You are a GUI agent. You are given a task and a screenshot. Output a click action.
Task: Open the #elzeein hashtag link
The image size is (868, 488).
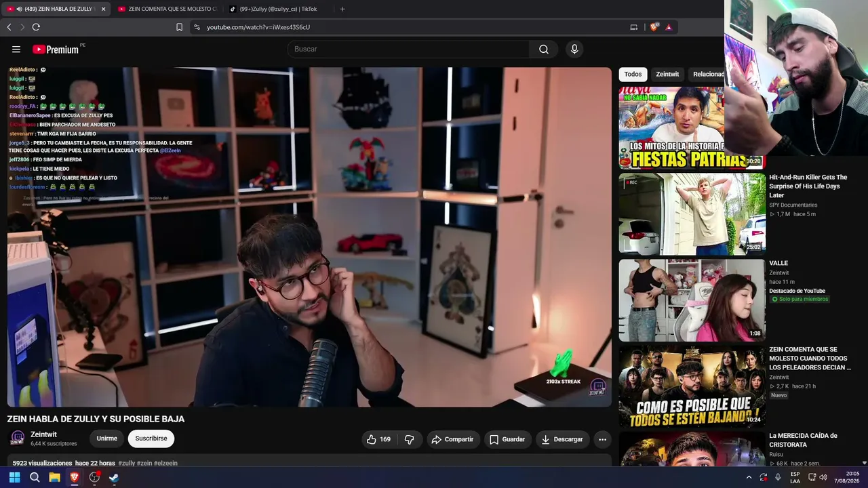tap(165, 463)
